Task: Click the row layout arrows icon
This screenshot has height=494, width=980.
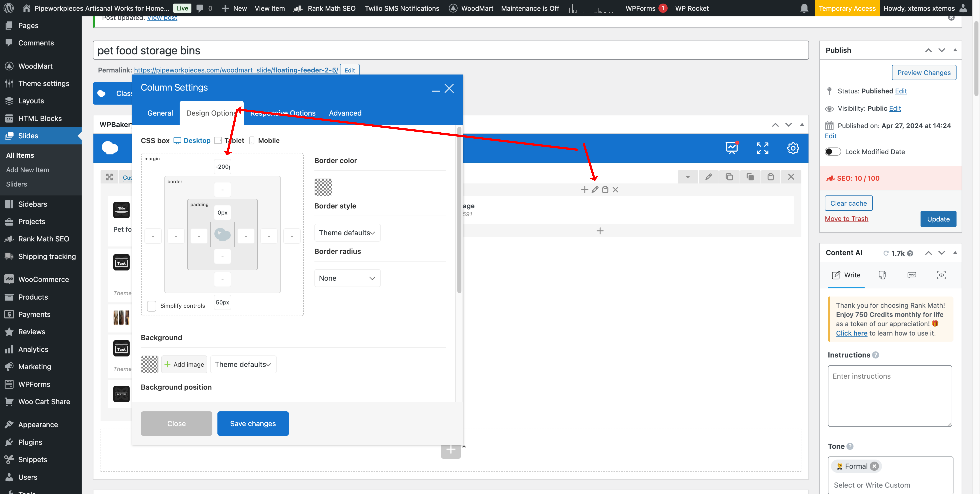Action: pos(110,177)
